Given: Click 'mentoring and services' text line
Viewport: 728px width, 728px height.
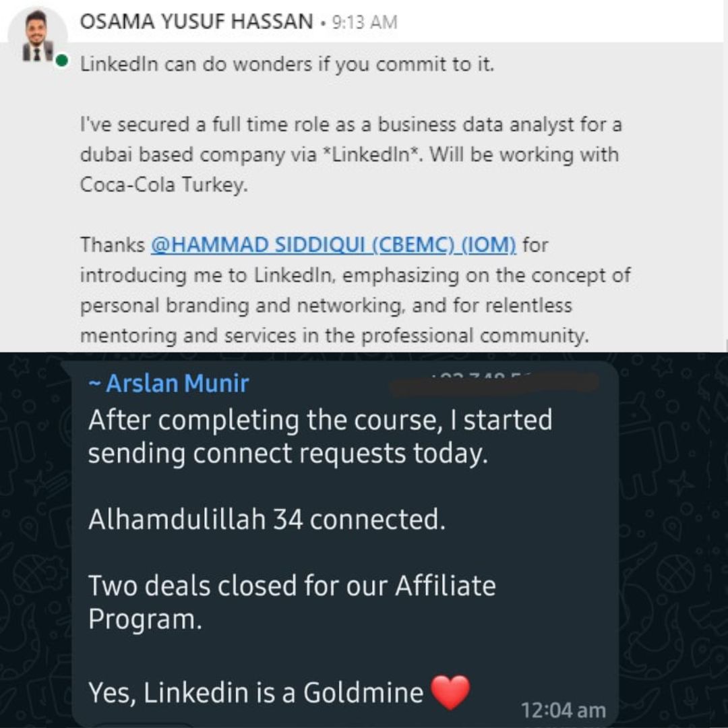Looking at the screenshot, I should 334,336.
